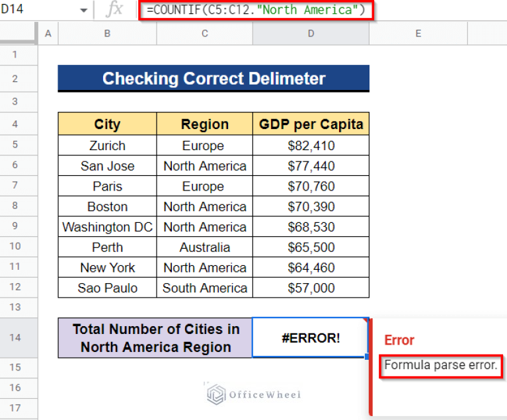
Task: Click the City header cell
Action: 107,124
